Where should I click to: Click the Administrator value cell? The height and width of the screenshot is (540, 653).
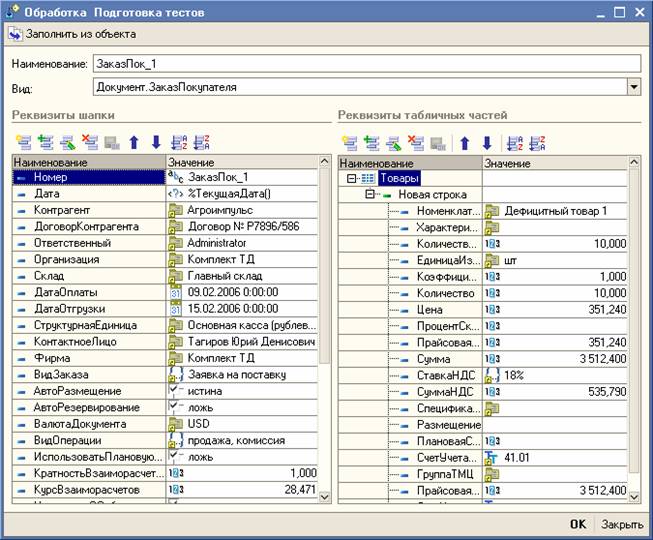[x=242, y=243]
